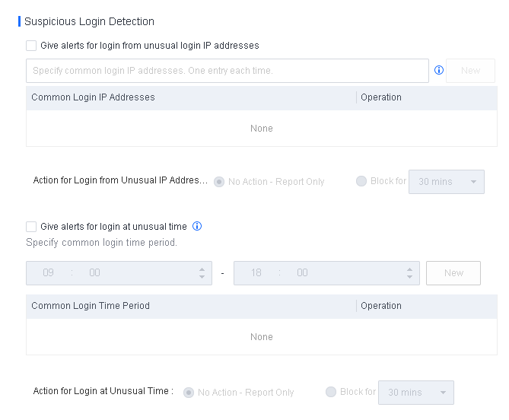Select Block for radio for unusual IP
This screenshot has height=420, width=509.
pyautogui.click(x=361, y=181)
